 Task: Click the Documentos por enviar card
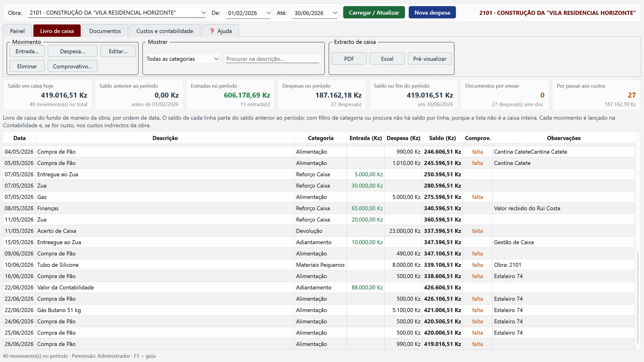(x=505, y=95)
